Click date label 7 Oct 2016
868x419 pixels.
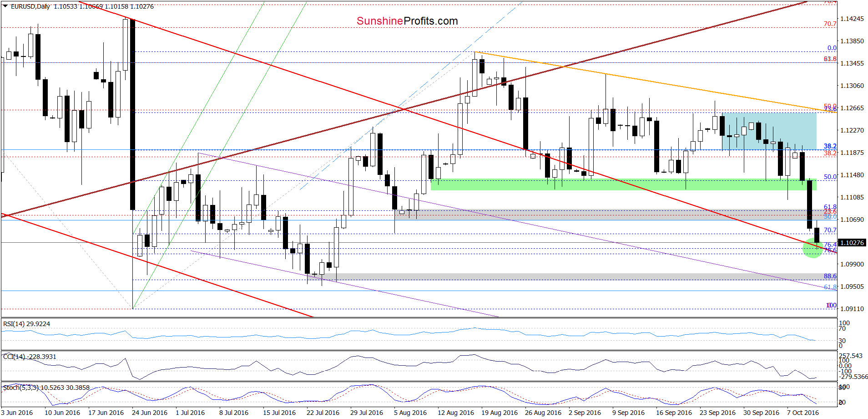802,413
